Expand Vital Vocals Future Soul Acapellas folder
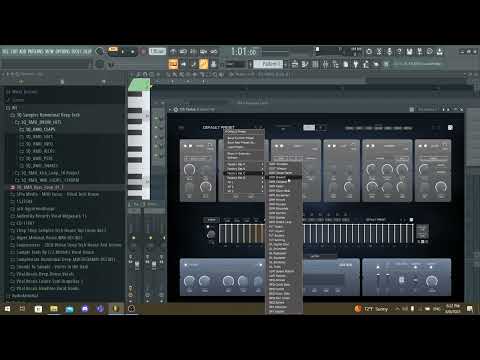This screenshot has height=360, width=480. tap(47, 281)
